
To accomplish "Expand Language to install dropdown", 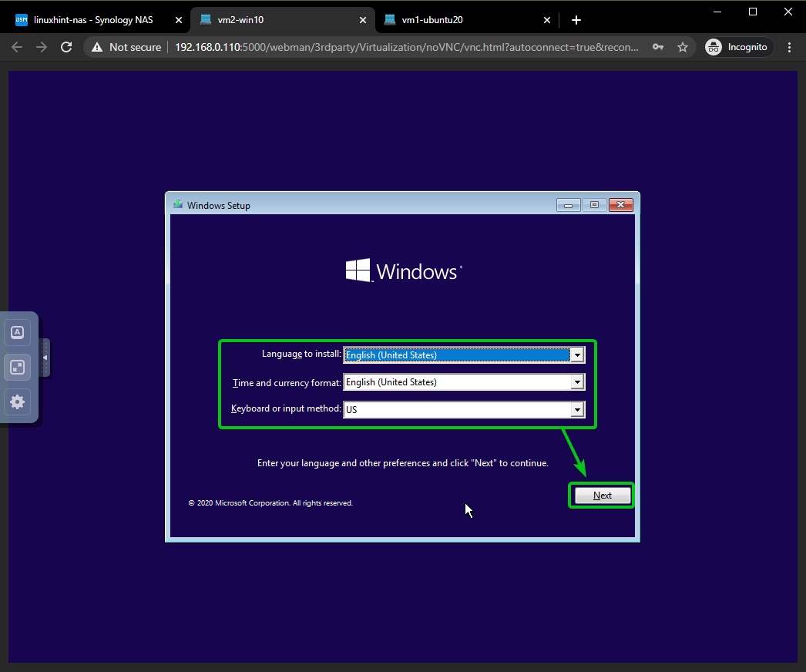I will pyautogui.click(x=576, y=355).
